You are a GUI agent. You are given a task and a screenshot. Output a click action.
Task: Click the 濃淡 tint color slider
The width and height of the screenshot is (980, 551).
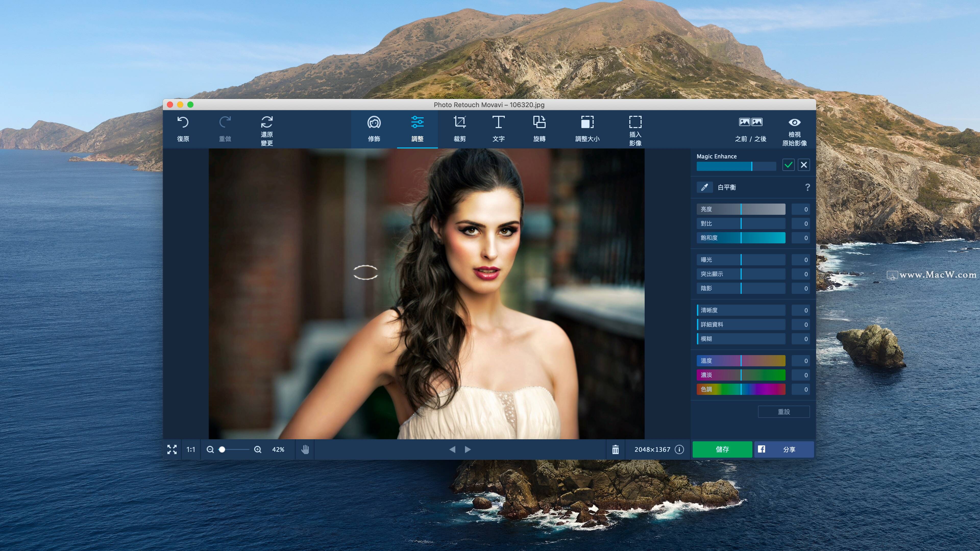pyautogui.click(x=741, y=375)
